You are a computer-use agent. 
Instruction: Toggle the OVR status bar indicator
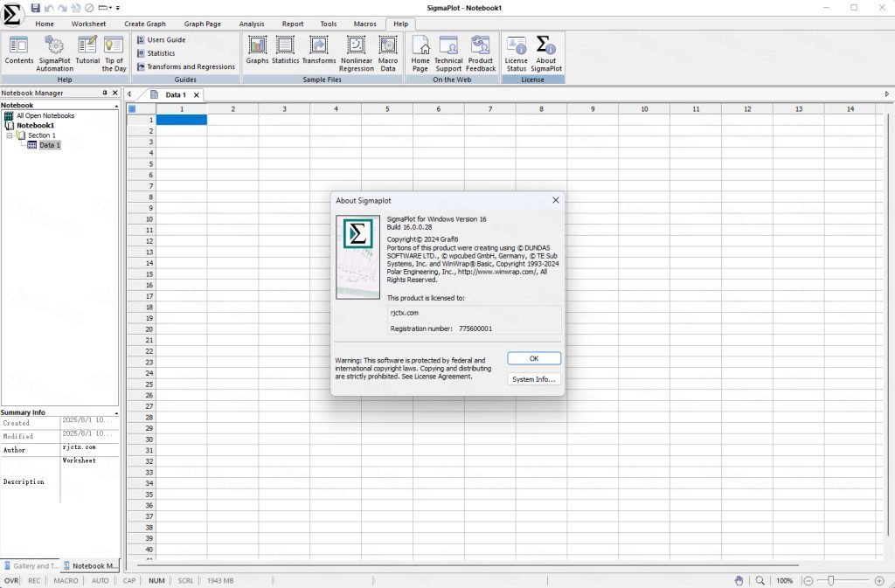tap(11, 581)
